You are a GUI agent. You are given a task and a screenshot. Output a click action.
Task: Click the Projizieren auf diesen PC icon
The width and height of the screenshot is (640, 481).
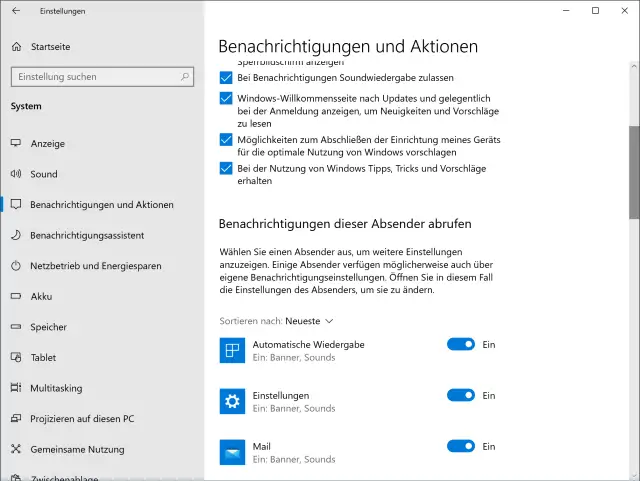(x=16, y=418)
